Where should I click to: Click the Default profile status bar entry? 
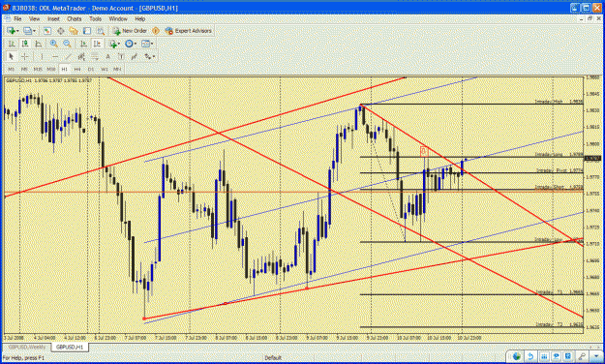click(273, 358)
